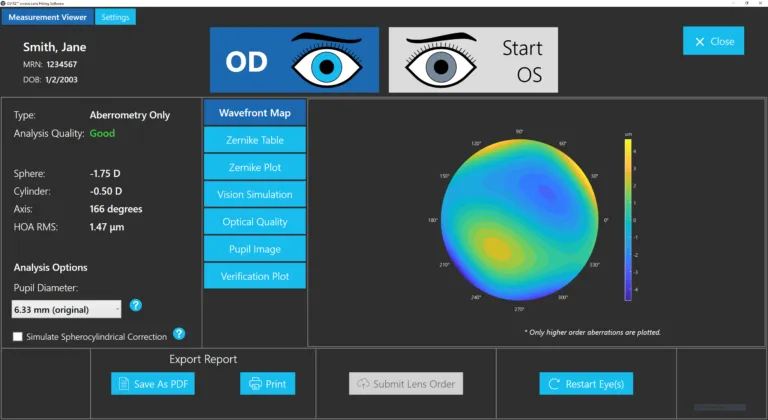
Task: Open the Pupil Diameter dropdown
Action: 66,309
